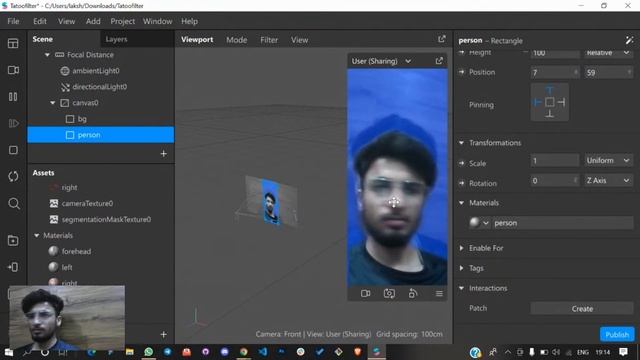The image size is (640, 360).
Task: Click the play-from-start icon in left toolbar
Action: [13, 123]
